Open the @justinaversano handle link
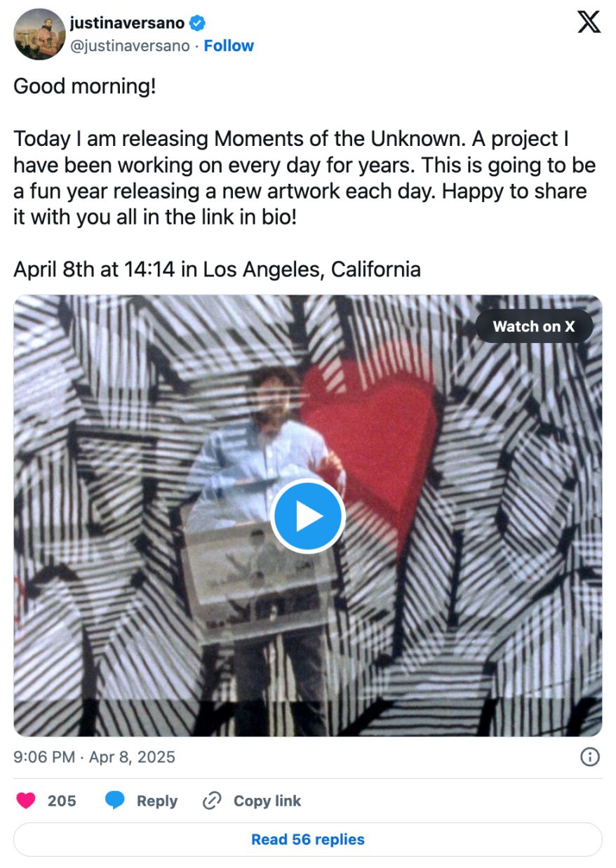The image size is (616, 868). 130,46
